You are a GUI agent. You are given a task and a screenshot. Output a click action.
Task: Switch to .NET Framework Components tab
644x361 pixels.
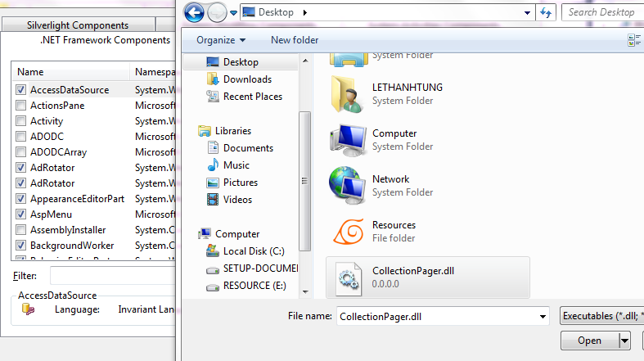click(105, 40)
